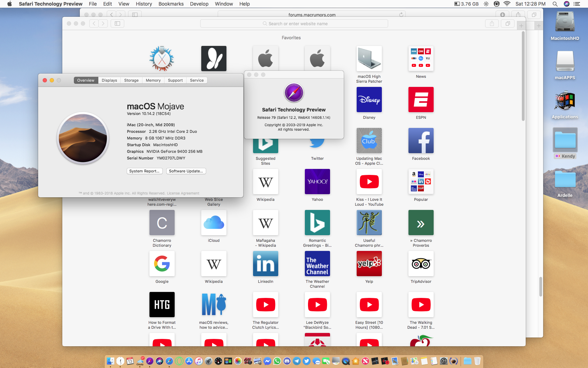Screen dimensions: 588x368
Task: Open the Updating Mac OS Apple Club favorite
Action: (x=369, y=141)
